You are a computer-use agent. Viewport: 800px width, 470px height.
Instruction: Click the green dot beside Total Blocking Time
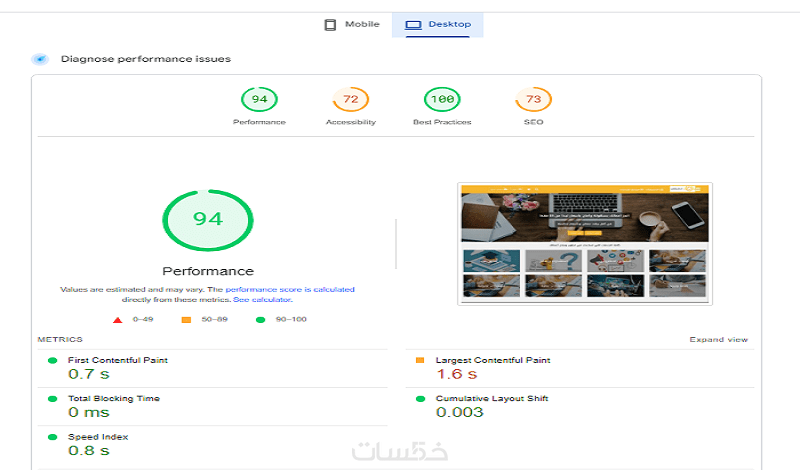[52, 399]
